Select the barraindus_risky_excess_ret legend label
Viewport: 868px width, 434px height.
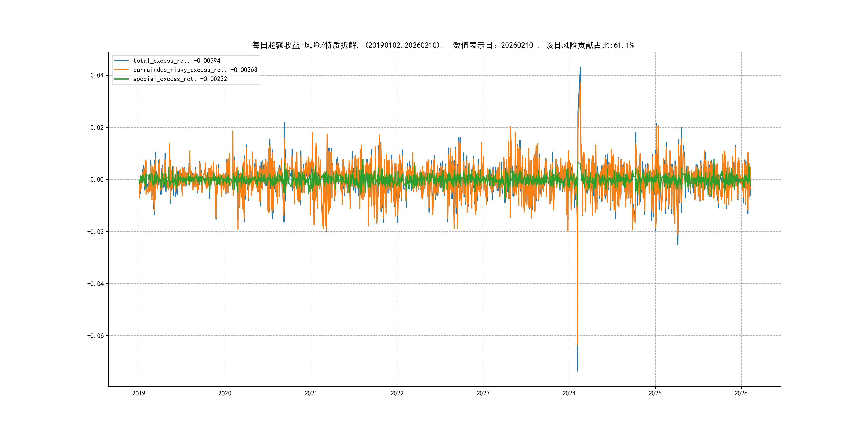pos(195,70)
